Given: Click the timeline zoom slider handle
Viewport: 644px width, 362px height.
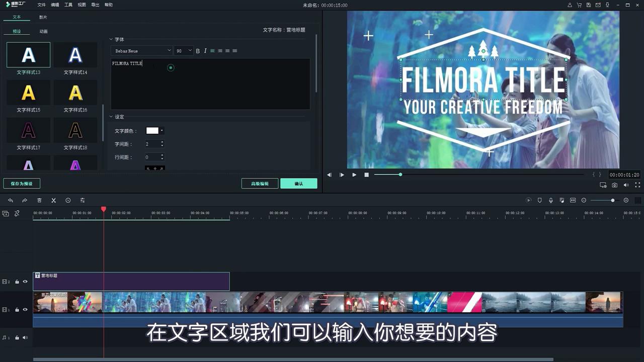Looking at the screenshot, I should (612, 200).
